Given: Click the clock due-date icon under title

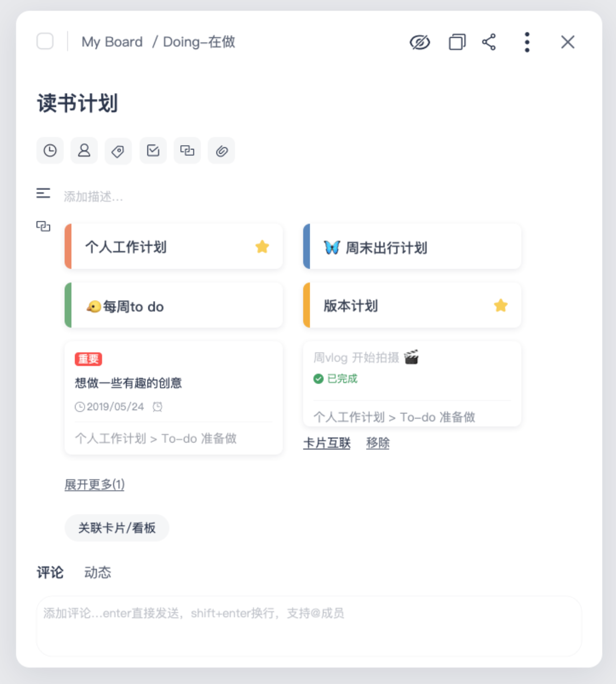Looking at the screenshot, I should pos(50,151).
